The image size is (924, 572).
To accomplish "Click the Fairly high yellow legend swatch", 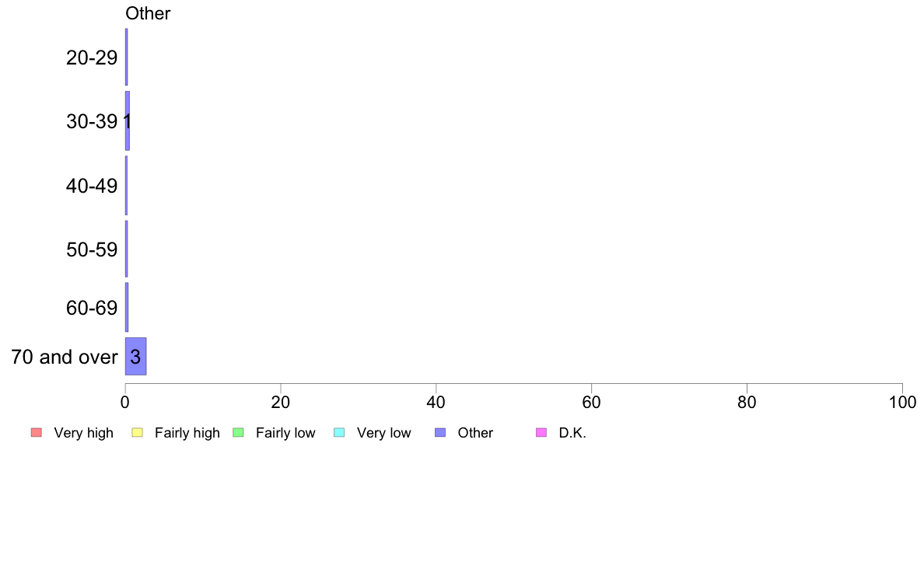I will click(138, 432).
